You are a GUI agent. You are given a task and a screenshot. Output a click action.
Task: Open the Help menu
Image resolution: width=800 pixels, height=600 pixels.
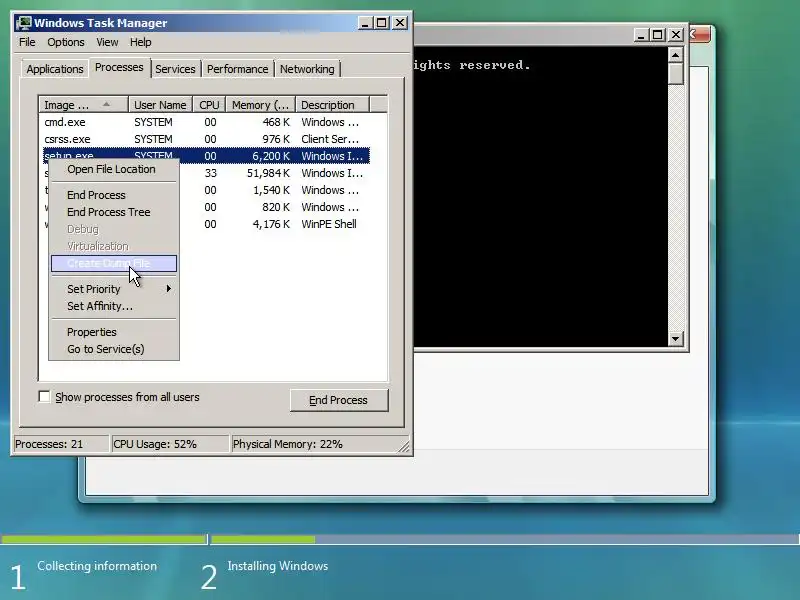(140, 42)
